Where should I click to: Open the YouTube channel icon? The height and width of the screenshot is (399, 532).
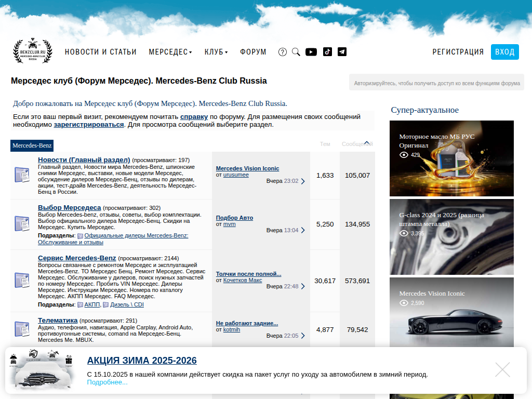click(311, 52)
